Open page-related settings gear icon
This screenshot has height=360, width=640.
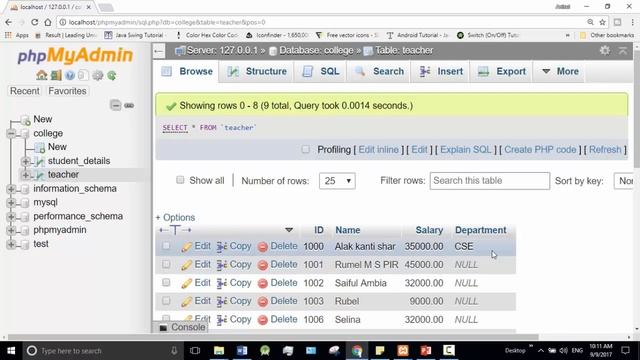coord(604,50)
